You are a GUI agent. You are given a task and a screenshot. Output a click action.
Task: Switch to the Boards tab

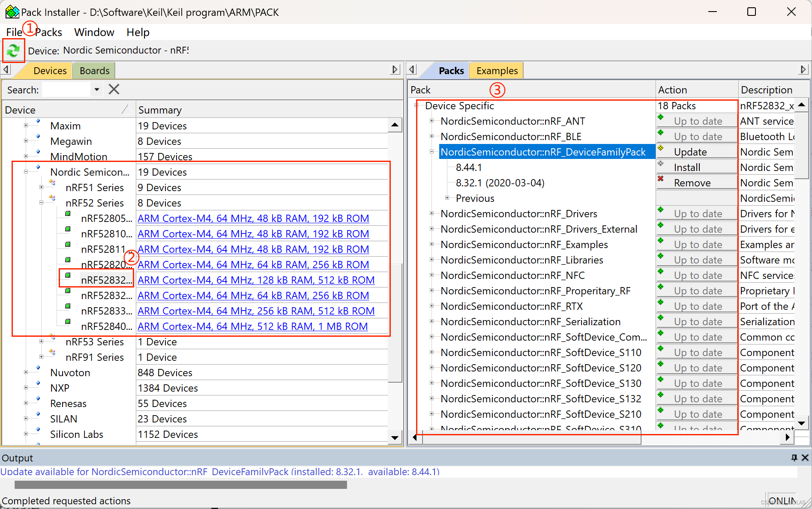coord(94,71)
